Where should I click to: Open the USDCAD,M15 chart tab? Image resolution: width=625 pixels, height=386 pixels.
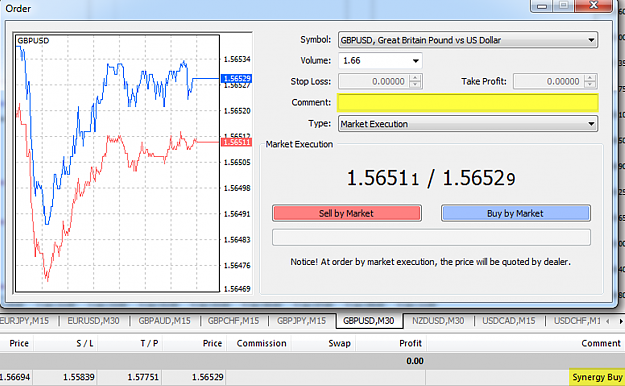tap(509, 321)
